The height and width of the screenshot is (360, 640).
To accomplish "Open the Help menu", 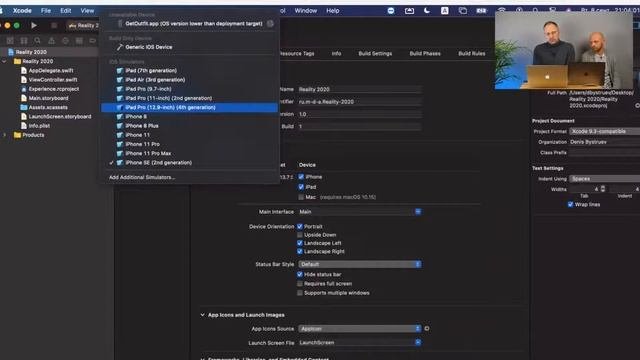I will 333,11.
